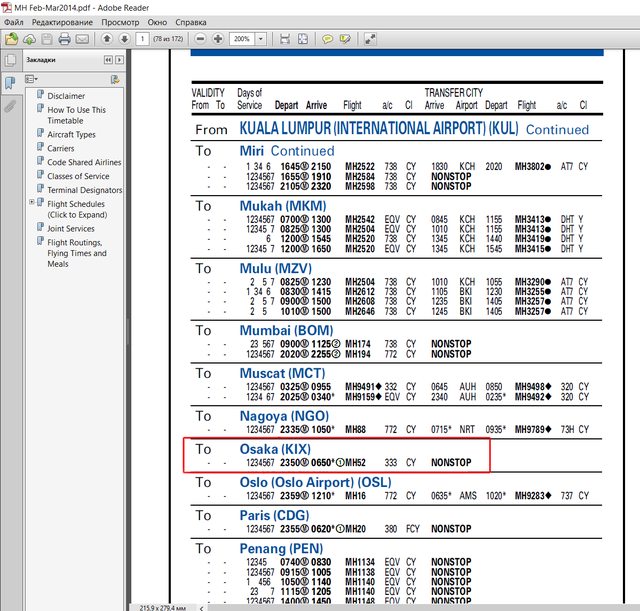This screenshot has width=640, height=611.
Task: Click flight number MH88 in Nagoya row
Action: 356,429
